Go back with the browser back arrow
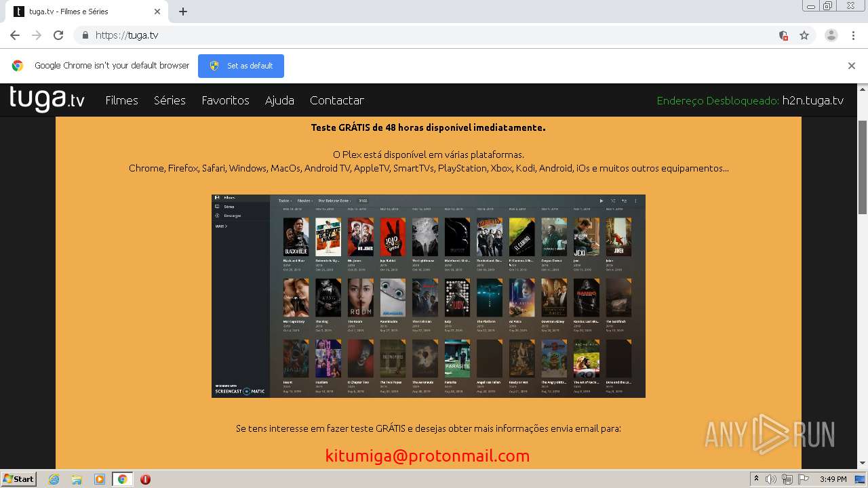 [x=15, y=35]
